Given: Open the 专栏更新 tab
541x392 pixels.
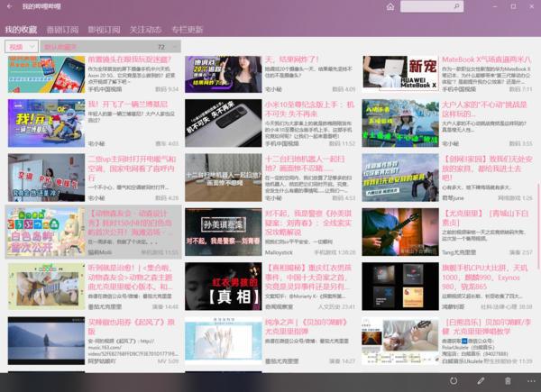Looking at the screenshot, I should 188,30.
